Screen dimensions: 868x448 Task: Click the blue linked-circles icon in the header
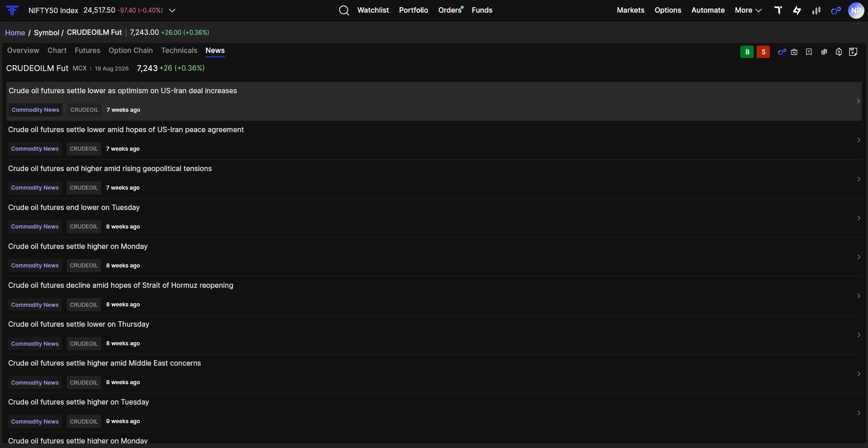click(836, 10)
